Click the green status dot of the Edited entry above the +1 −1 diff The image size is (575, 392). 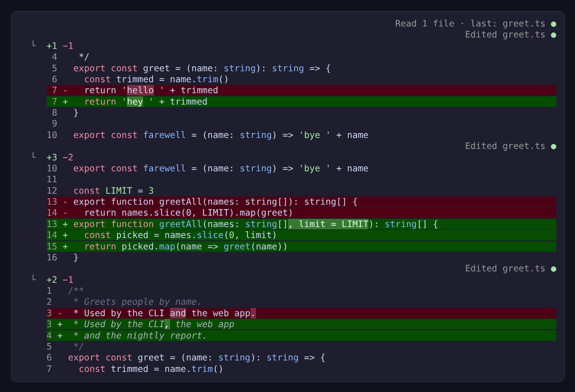(x=554, y=35)
